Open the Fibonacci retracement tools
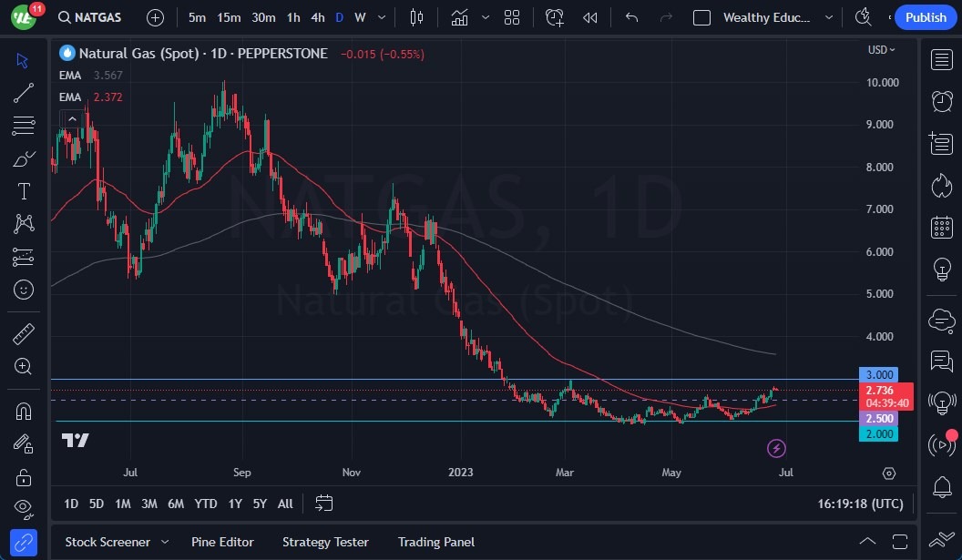The width and height of the screenshot is (962, 560). (x=24, y=126)
